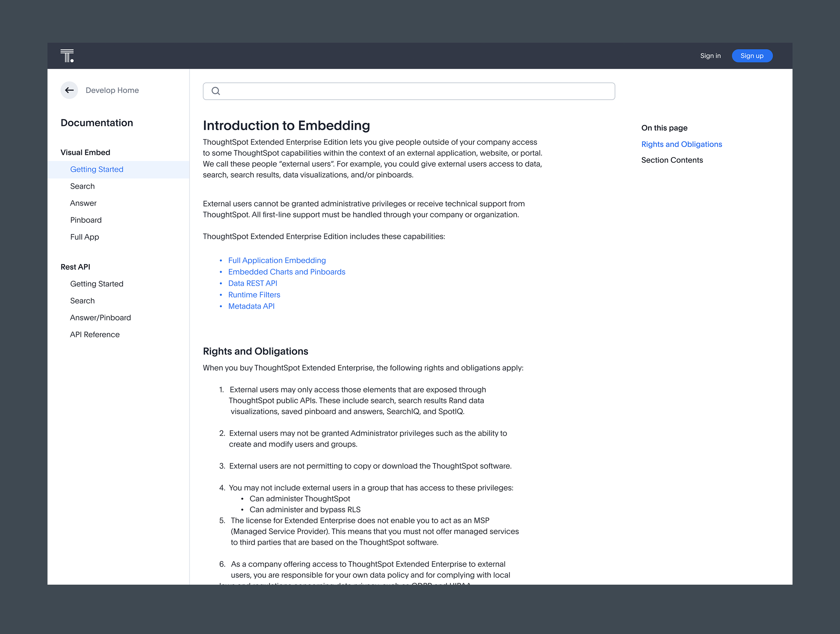Image resolution: width=840 pixels, height=634 pixels.
Task: Click the Sign in link
Action: tap(710, 56)
